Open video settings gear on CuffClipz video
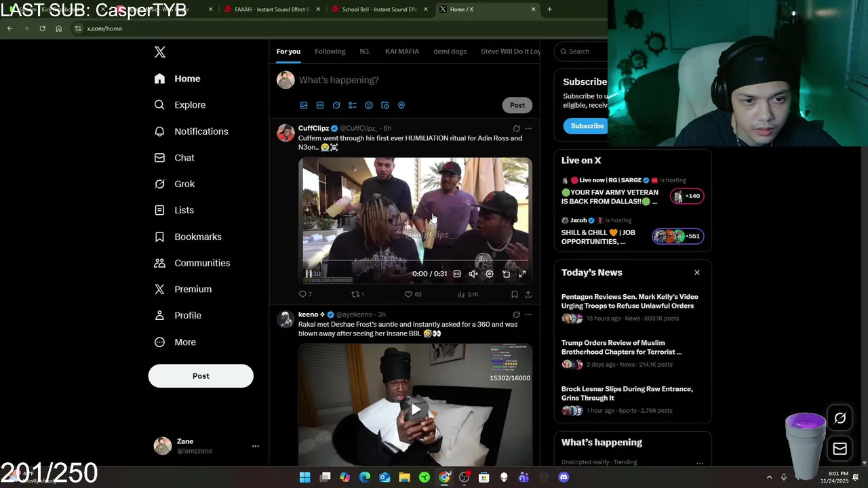The width and height of the screenshot is (868, 488). pos(490,274)
